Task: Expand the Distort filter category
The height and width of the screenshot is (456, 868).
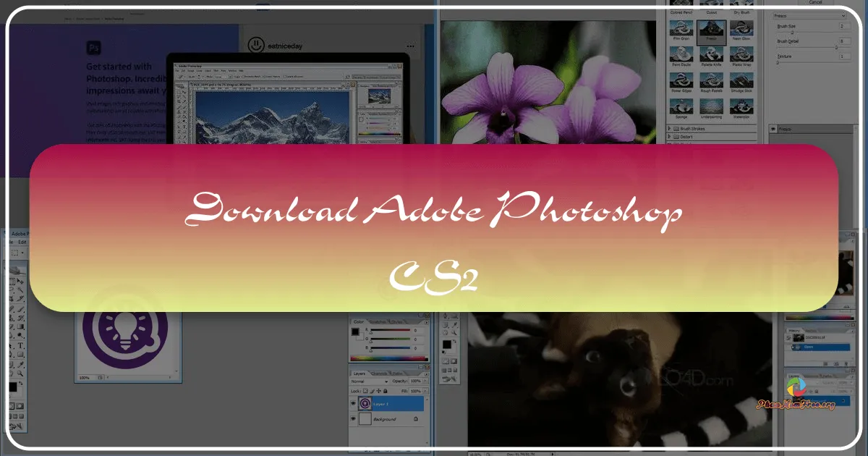Action: [x=686, y=137]
